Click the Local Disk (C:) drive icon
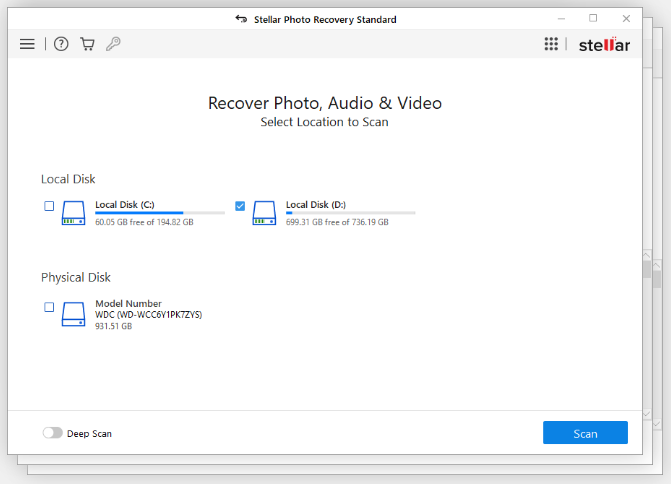The height and width of the screenshot is (484, 671). coord(73,213)
